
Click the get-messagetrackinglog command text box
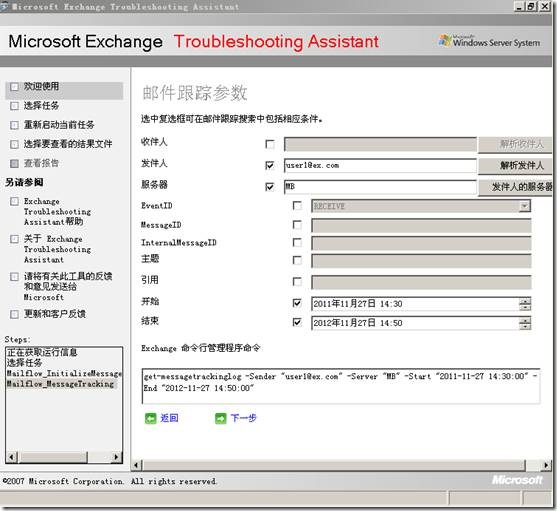tap(341, 386)
